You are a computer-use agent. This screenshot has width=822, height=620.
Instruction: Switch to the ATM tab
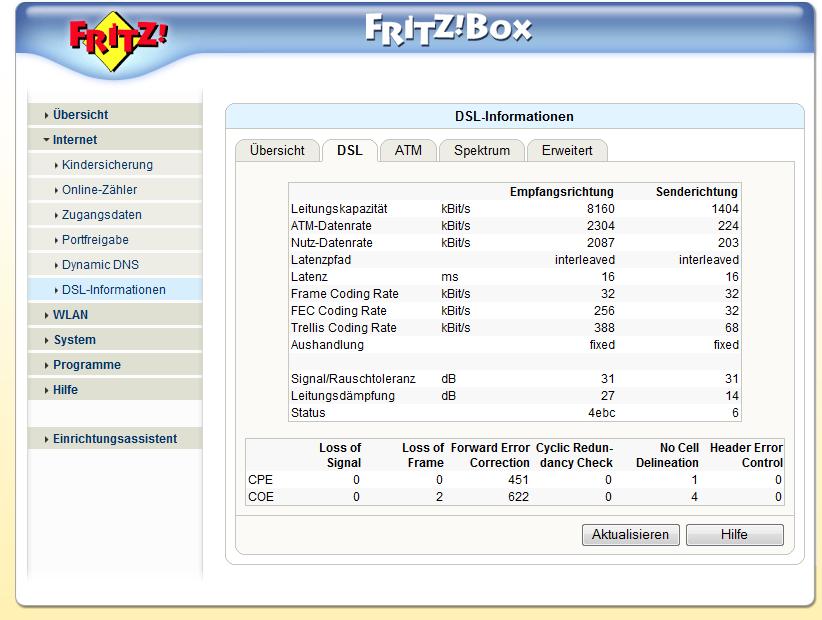coord(408,150)
